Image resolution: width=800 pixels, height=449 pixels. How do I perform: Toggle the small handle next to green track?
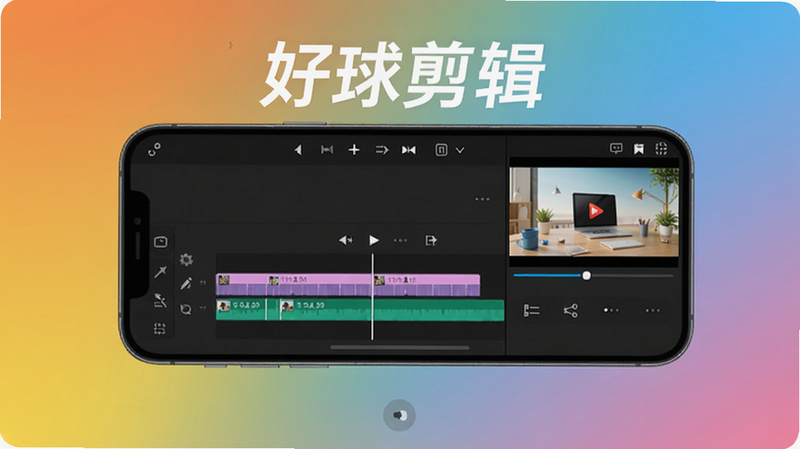[203, 308]
